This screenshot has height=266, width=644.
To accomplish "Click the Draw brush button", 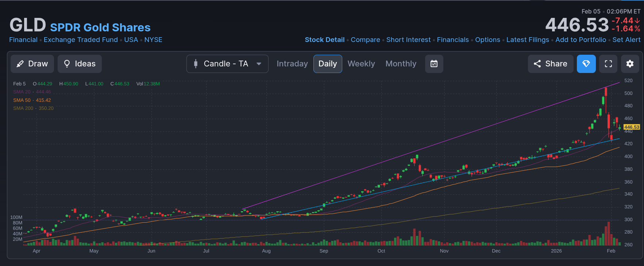I will coord(32,64).
